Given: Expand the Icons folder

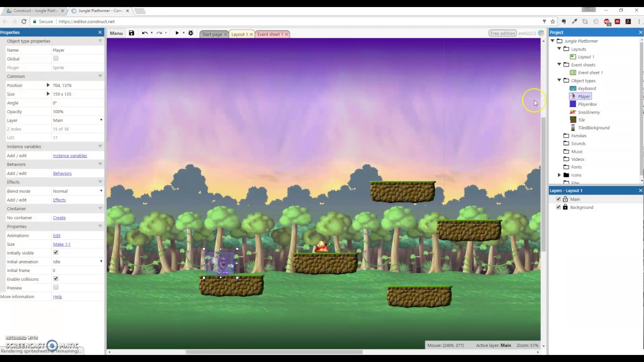Looking at the screenshot, I should (559, 175).
